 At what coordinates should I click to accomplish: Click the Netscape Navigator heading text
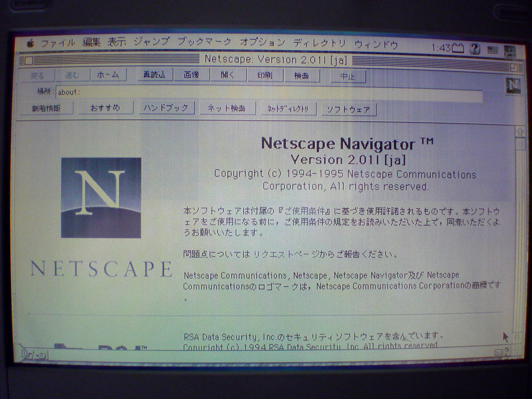coord(347,143)
